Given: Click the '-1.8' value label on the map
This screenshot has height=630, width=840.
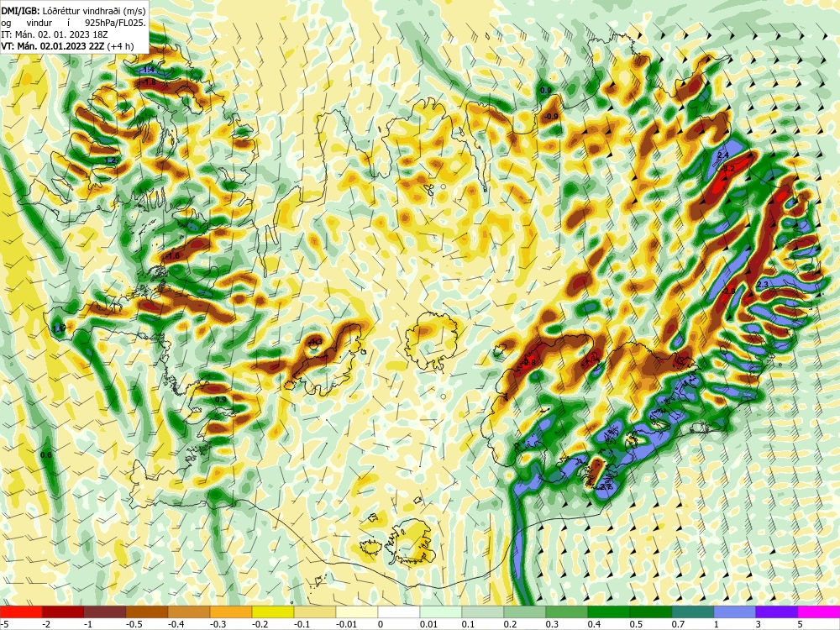Looking at the screenshot, I should point(148,82).
